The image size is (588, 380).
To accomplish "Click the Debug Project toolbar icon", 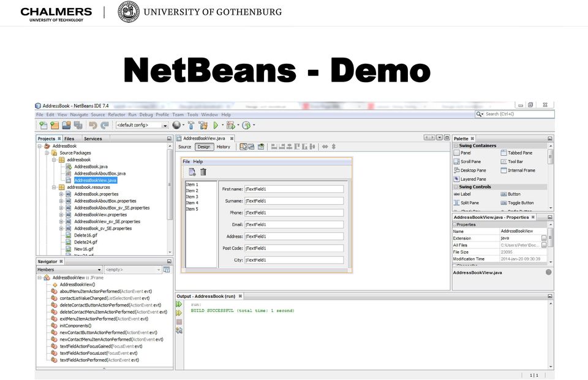I will tap(231, 125).
